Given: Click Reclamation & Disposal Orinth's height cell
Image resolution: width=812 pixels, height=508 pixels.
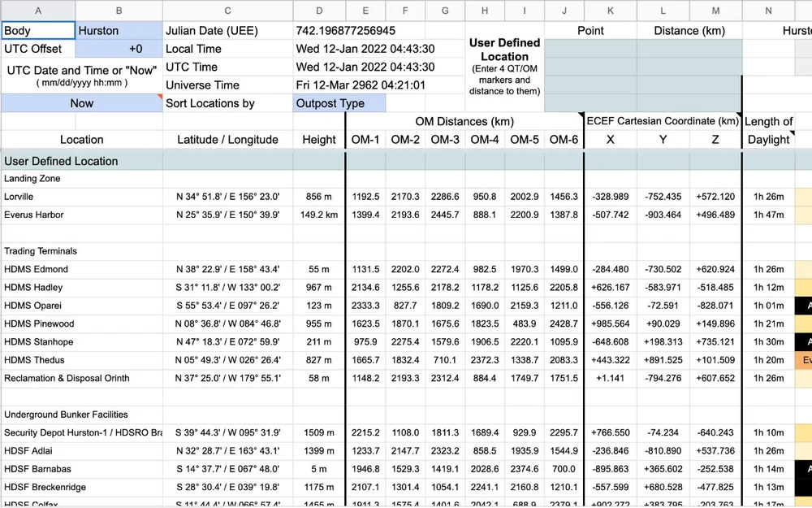Looking at the screenshot, I should pos(319,378).
